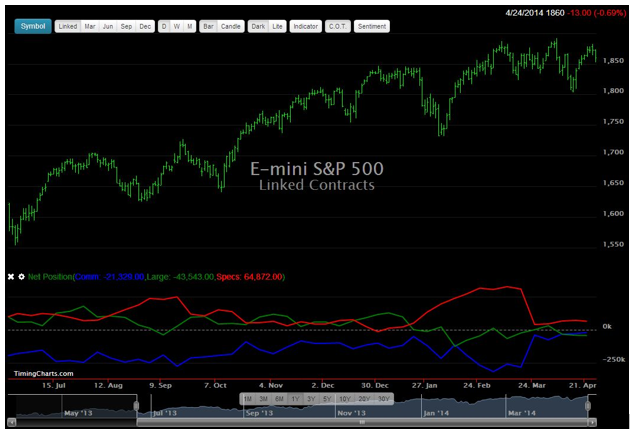The width and height of the screenshot is (632, 432).
Task: Choose Candle chart style
Action: coord(231,26)
